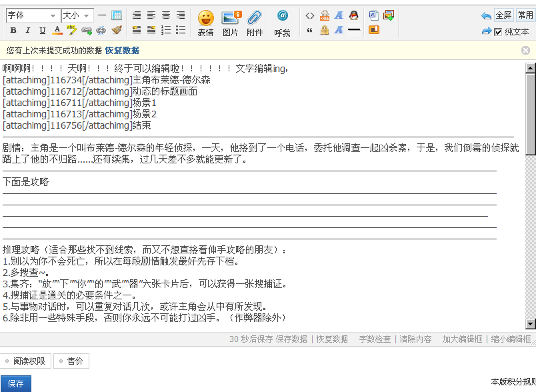Insert a link with the chain icon

pyautogui.click(x=87, y=31)
